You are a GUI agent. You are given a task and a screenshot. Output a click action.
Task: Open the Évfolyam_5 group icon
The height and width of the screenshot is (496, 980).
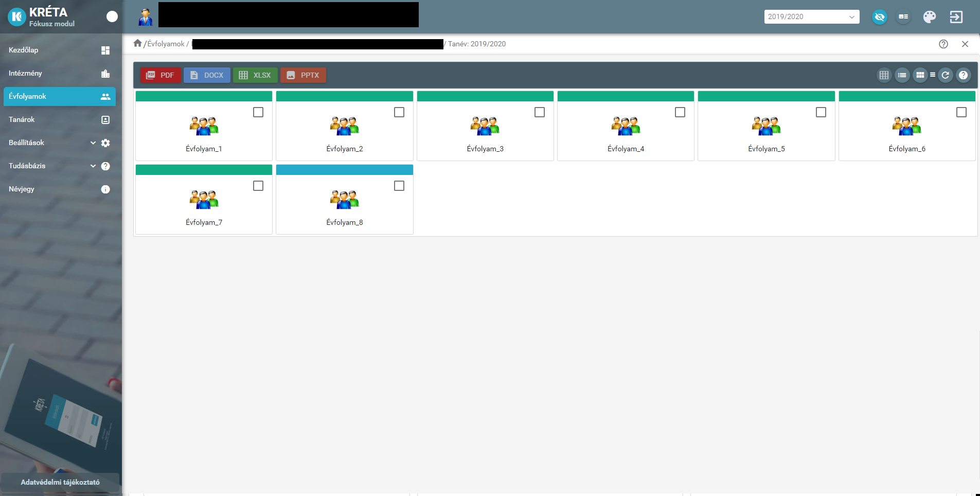767,126
